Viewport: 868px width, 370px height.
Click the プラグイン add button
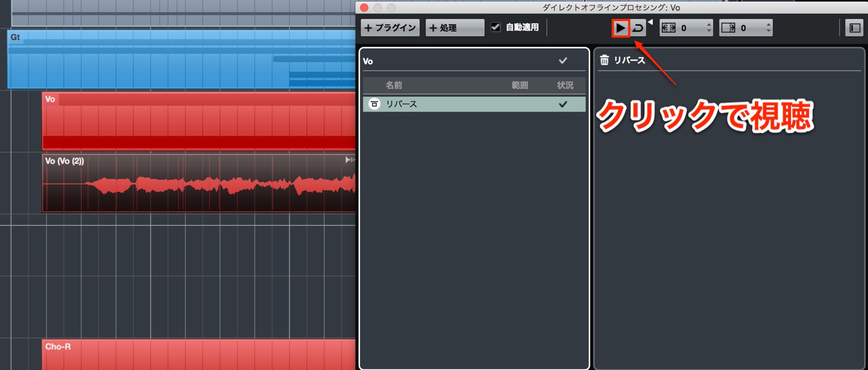tap(390, 28)
